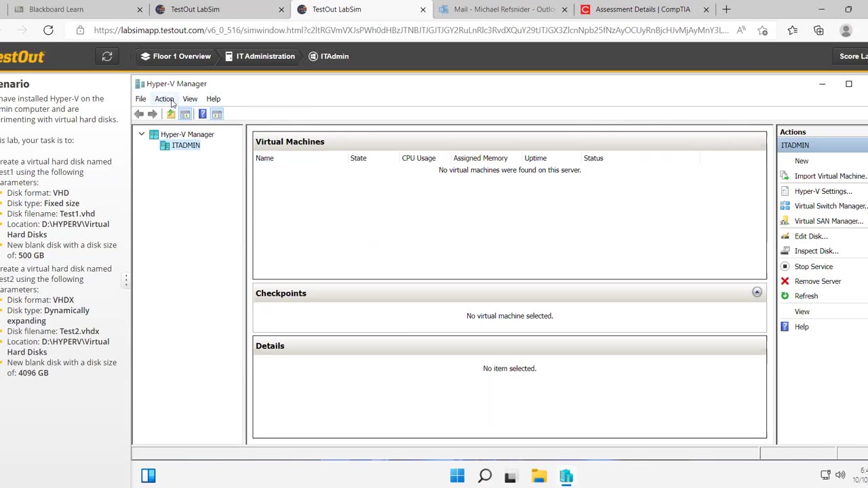
Task: Open the Action menu in Hyper-V Manager
Action: pyautogui.click(x=164, y=99)
